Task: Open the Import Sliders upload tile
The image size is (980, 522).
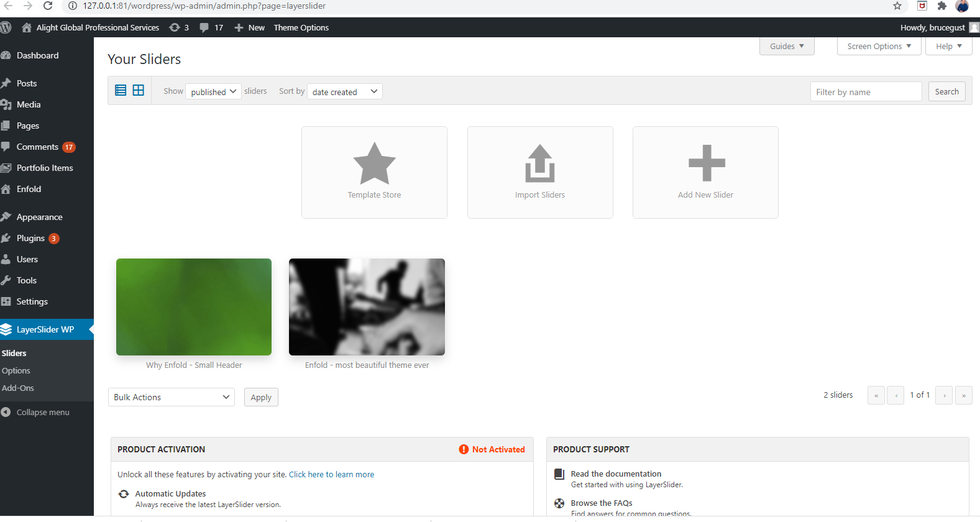Action: coord(540,172)
